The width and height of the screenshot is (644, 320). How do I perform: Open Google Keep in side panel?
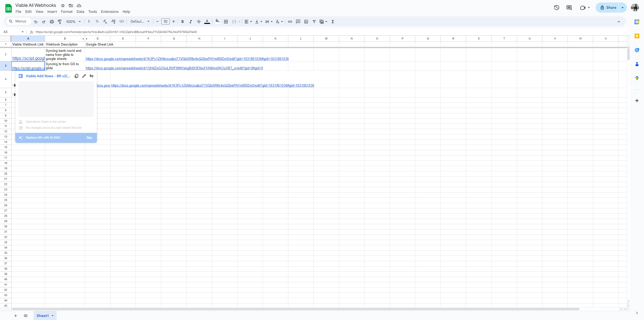coord(637,36)
